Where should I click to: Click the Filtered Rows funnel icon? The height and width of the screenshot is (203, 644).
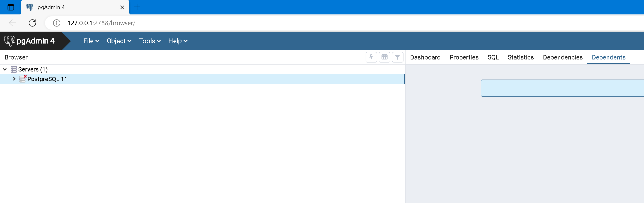(x=397, y=57)
